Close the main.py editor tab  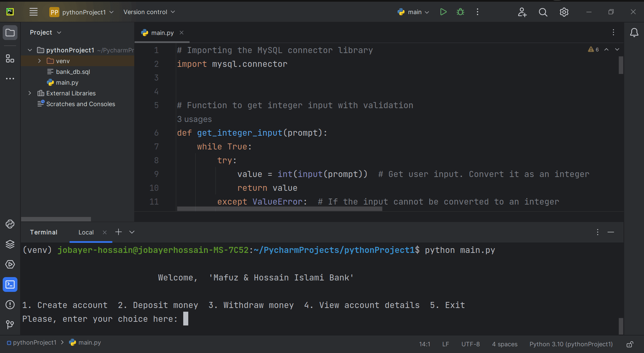pyautogui.click(x=182, y=33)
